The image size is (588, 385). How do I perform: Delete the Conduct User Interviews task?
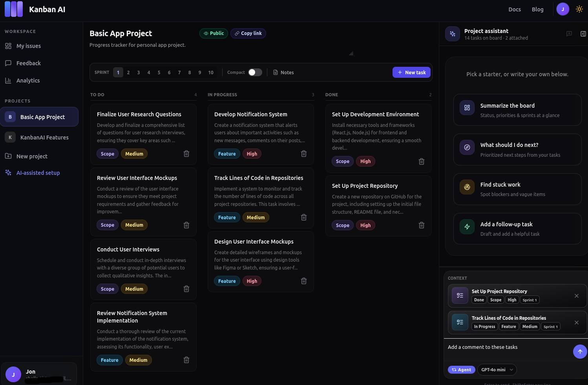click(x=186, y=289)
